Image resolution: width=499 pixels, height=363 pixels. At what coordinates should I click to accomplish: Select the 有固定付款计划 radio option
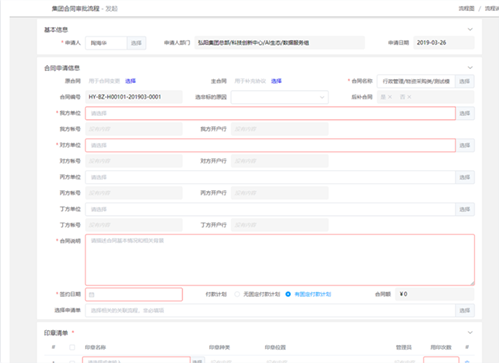(x=288, y=294)
